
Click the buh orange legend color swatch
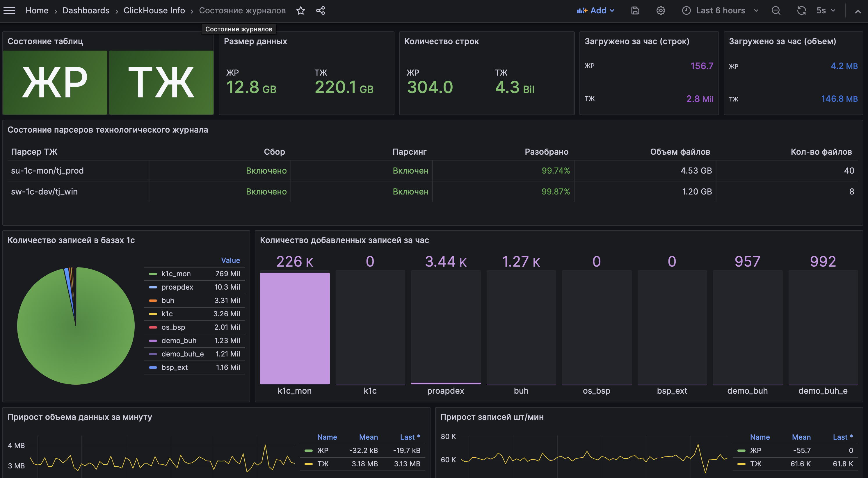click(x=153, y=300)
